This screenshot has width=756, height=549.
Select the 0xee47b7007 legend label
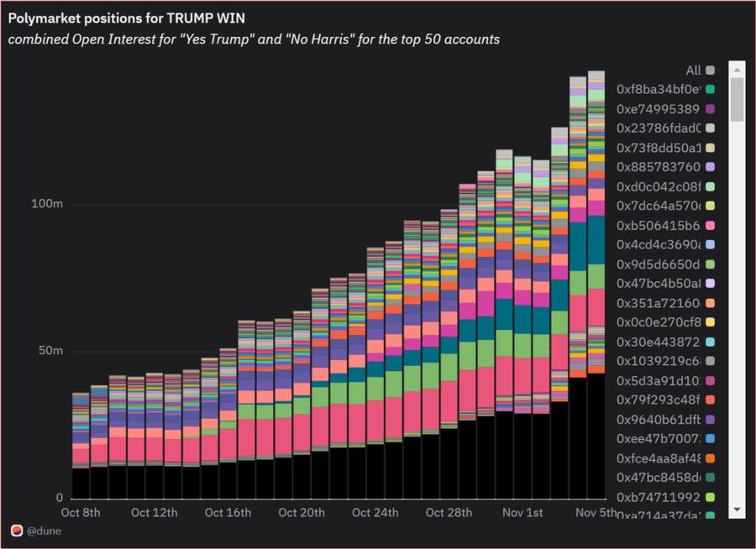(x=658, y=439)
